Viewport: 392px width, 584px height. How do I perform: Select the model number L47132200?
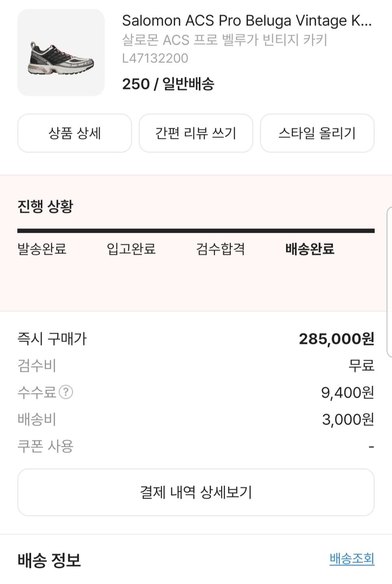coord(155,58)
